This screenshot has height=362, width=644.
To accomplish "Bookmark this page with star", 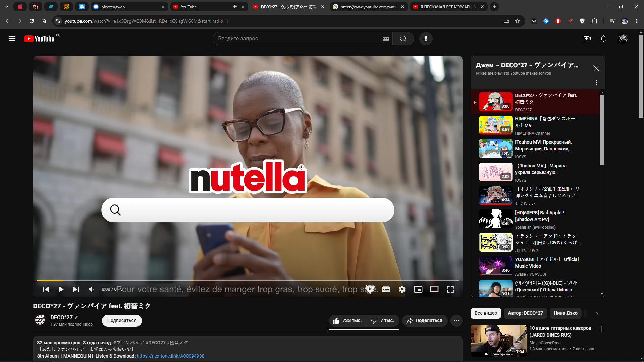I will click(x=517, y=21).
